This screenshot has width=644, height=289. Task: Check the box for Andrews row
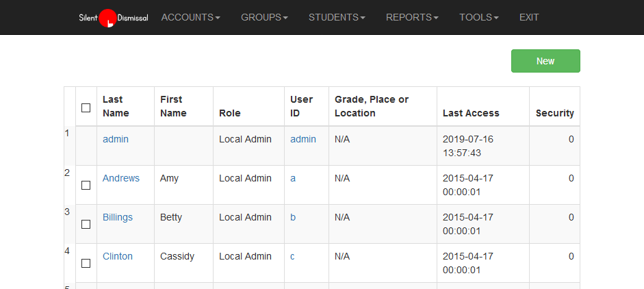86,185
